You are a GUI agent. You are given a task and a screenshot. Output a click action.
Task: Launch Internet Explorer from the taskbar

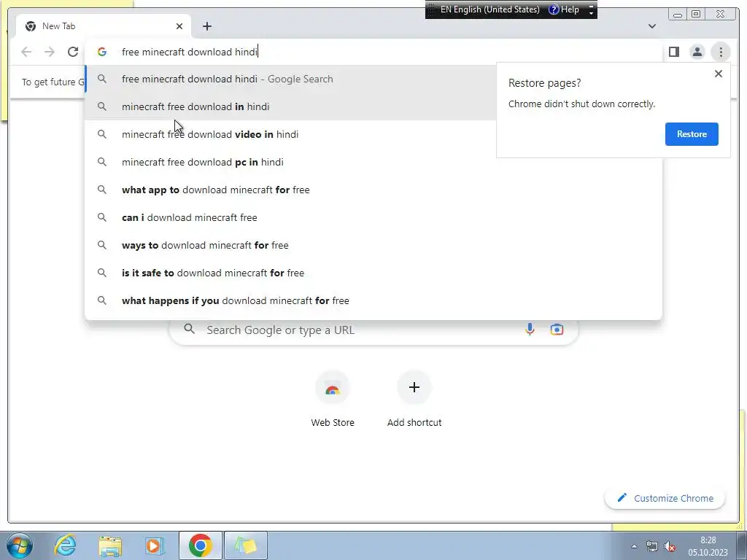click(65, 545)
